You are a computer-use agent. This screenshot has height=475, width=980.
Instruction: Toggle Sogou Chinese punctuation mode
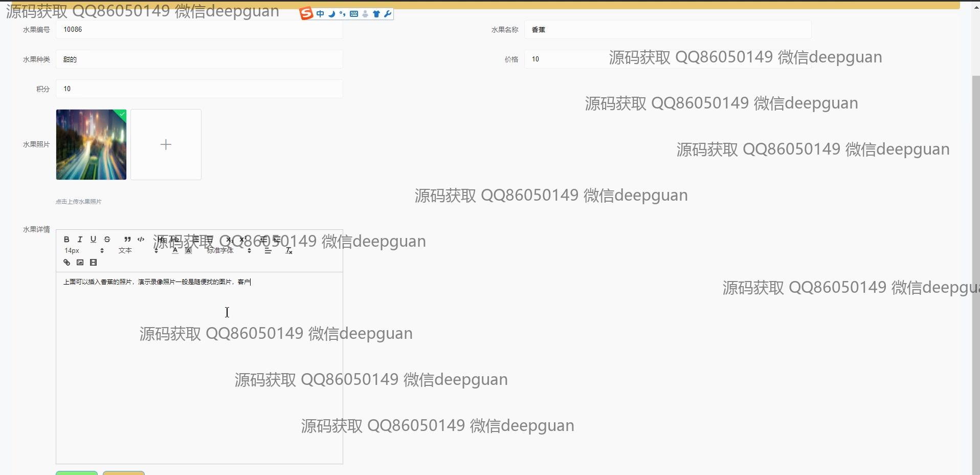pos(342,14)
